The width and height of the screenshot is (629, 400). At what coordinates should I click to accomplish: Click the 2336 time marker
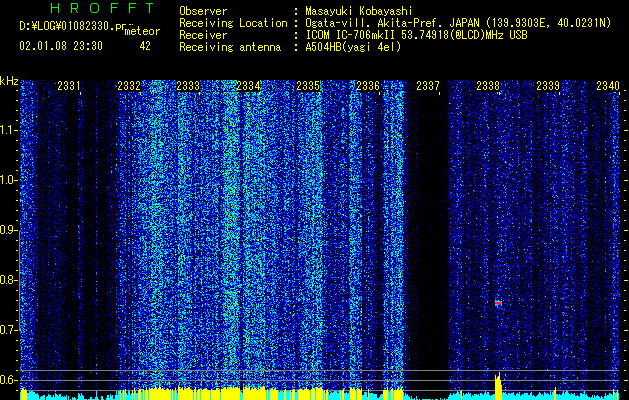tap(368, 86)
